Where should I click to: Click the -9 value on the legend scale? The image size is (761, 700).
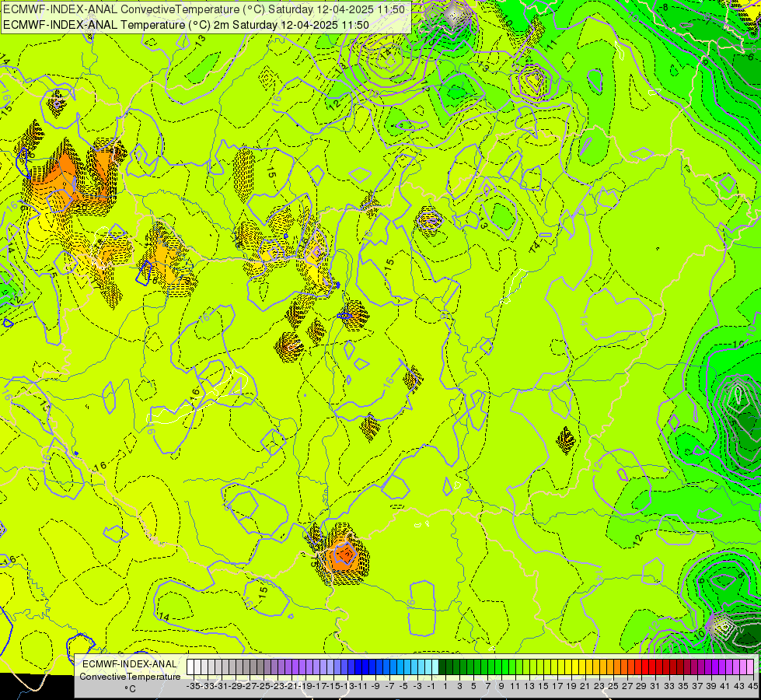375,687
